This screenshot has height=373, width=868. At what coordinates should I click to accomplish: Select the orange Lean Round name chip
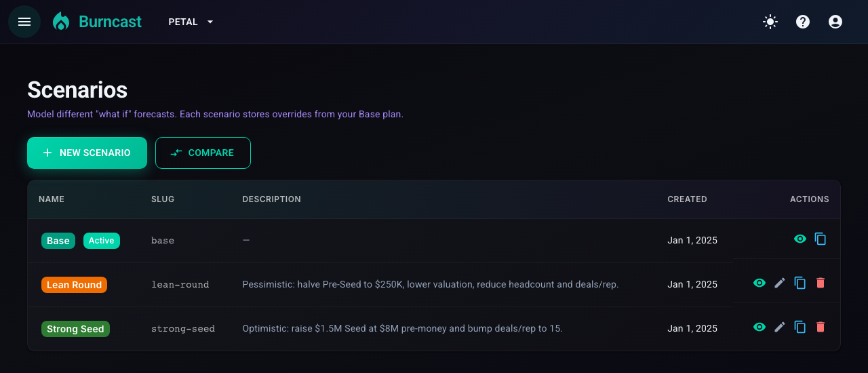point(74,285)
